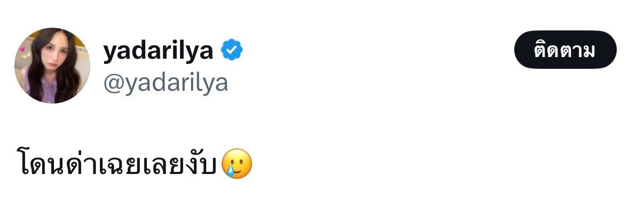
Task: Click the emoji at the tweet's end
Action: click(x=235, y=164)
